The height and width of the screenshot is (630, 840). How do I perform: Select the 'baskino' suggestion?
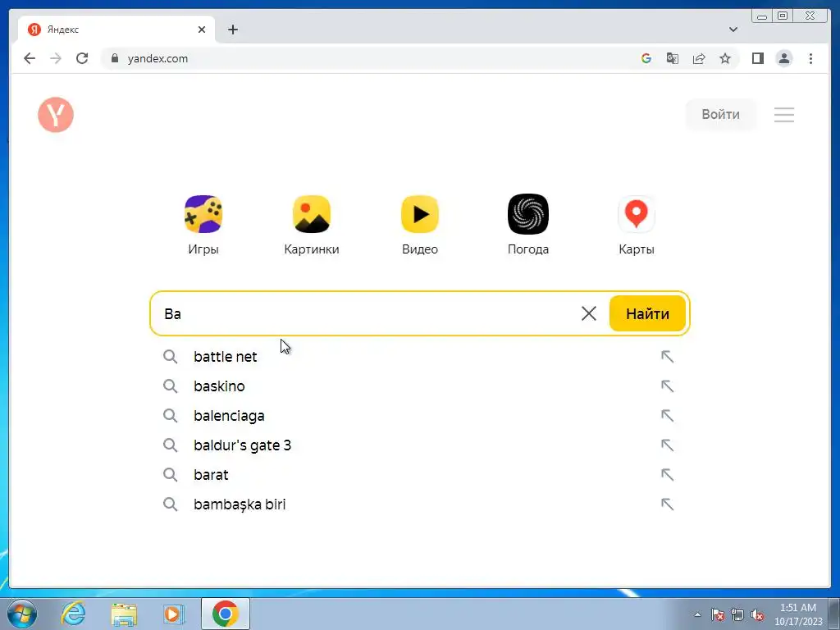tap(419, 386)
